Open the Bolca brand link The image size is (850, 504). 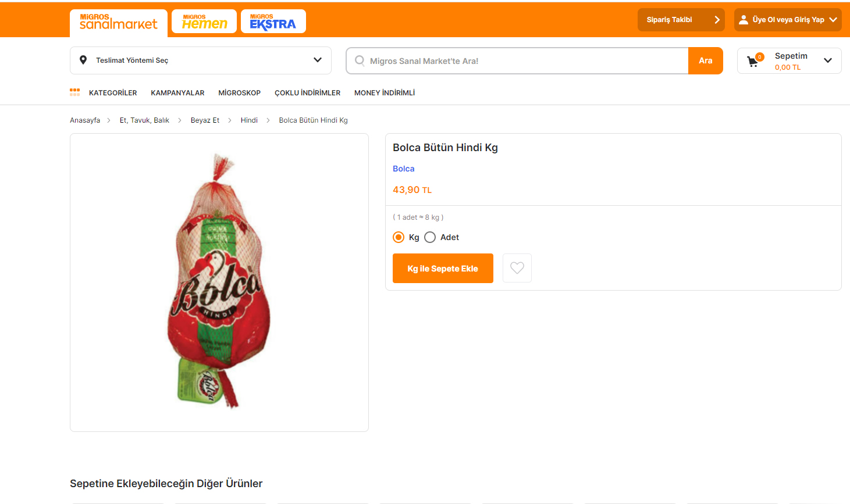(404, 169)
